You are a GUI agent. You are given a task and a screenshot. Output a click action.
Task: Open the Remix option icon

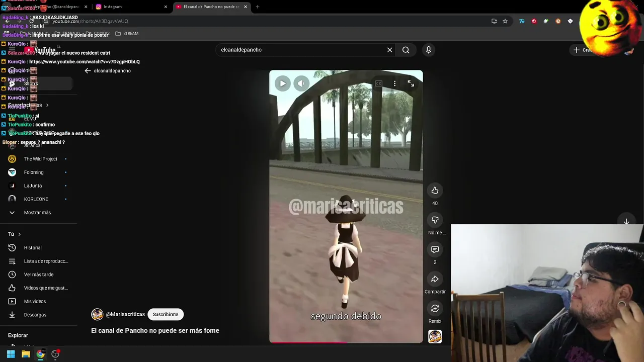tap(435, 308)
